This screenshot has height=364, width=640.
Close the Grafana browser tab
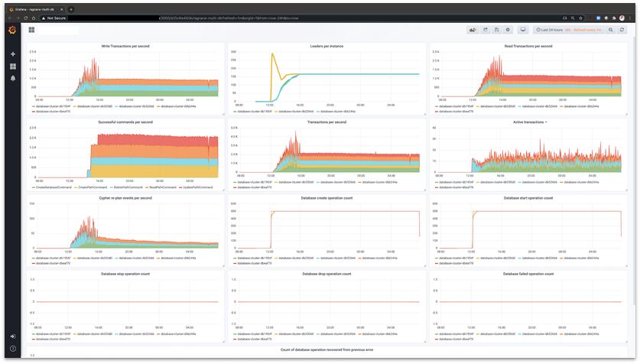coord(62,9)
